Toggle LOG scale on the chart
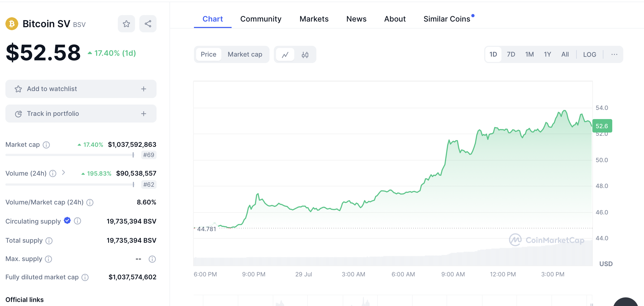Viewport: 644px width, 306px height. [x=589, y=54]
